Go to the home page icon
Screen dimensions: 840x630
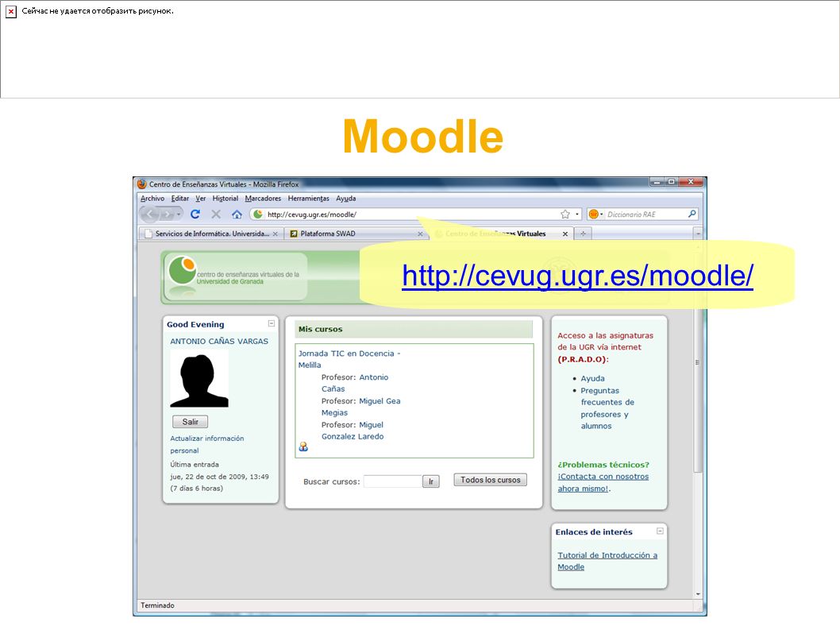(237, 215)
